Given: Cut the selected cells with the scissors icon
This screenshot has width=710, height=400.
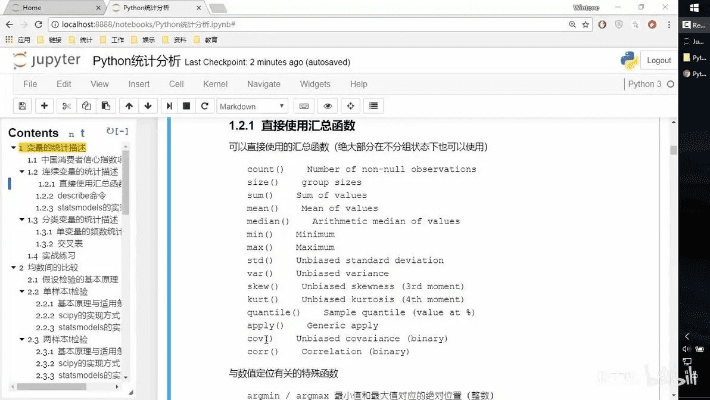Looking at the screenshot, I should [67, 106].
